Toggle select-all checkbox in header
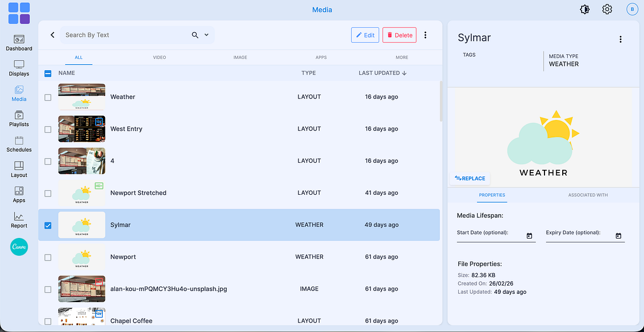This screenshot has height=332, width=644. pos(48,74)
